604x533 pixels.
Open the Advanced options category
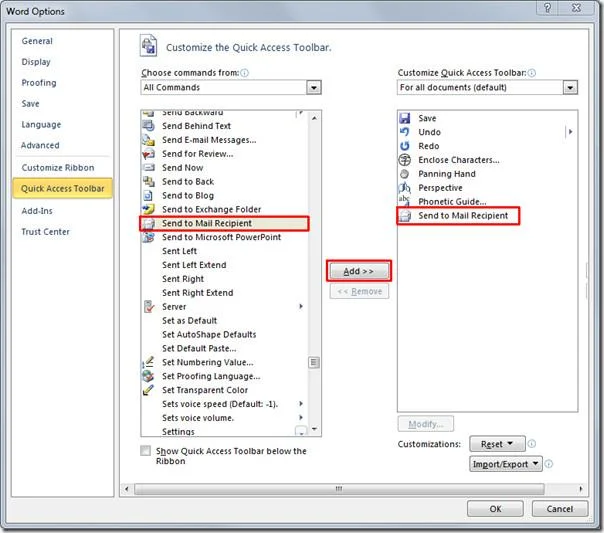tap(40, 146)
